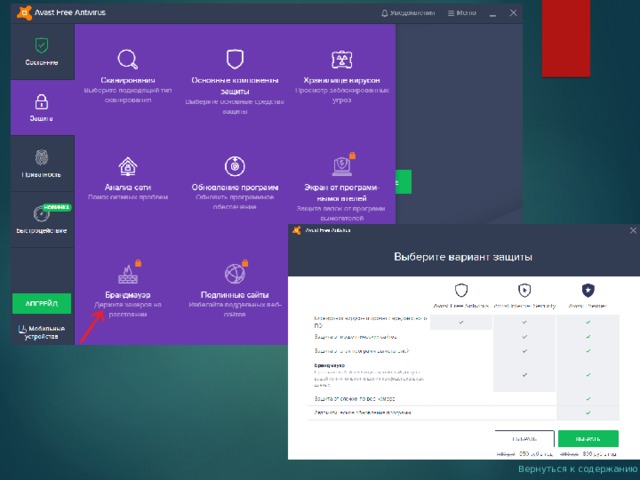Click the speedometer performance icon
The height and width of the screenshot is (480, 640).
[41, 214]
